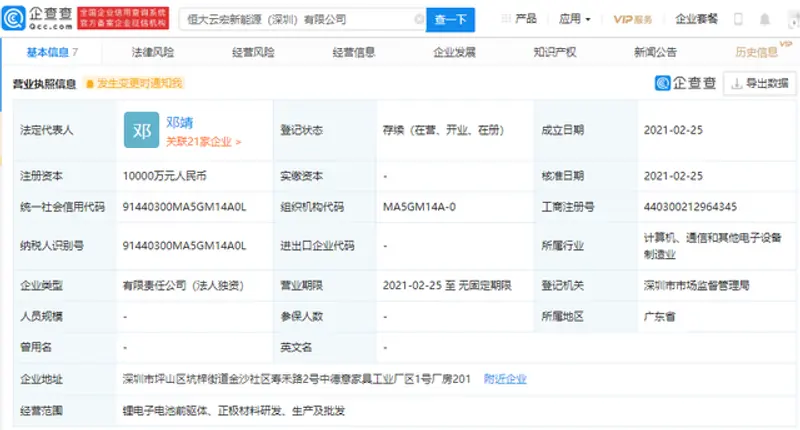This screenshot has width=800, height=430.
Task: Click the notification bell icon at far right
Action: [x=767, y=19]
